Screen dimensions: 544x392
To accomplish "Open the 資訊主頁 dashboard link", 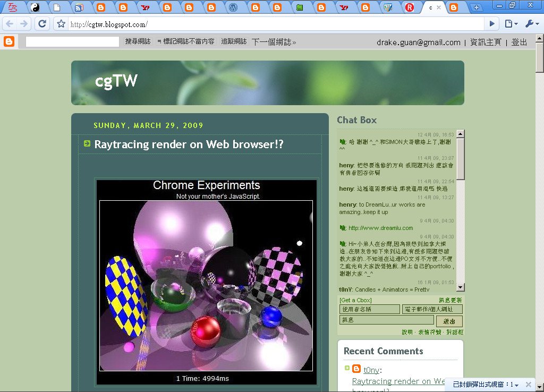I will (x=486, y=42).
